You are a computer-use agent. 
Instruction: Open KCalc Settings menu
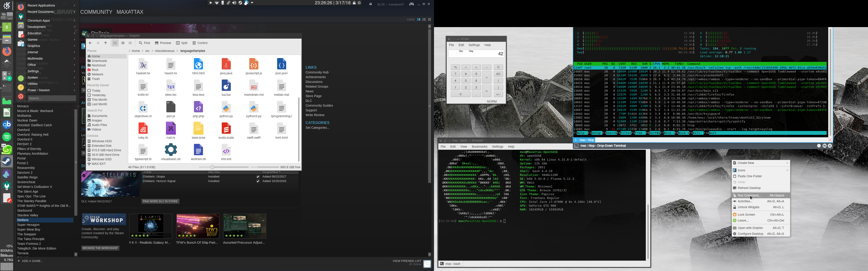474,45
